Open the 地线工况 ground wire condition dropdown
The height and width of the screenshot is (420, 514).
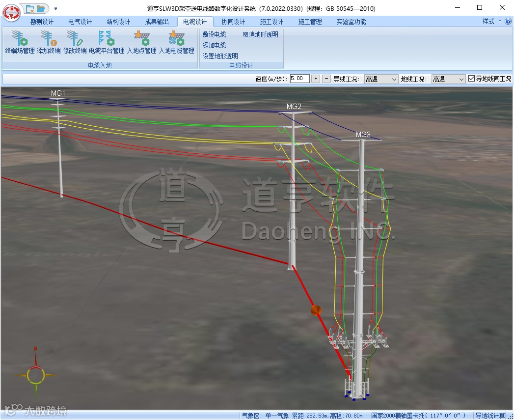point(448,79)
